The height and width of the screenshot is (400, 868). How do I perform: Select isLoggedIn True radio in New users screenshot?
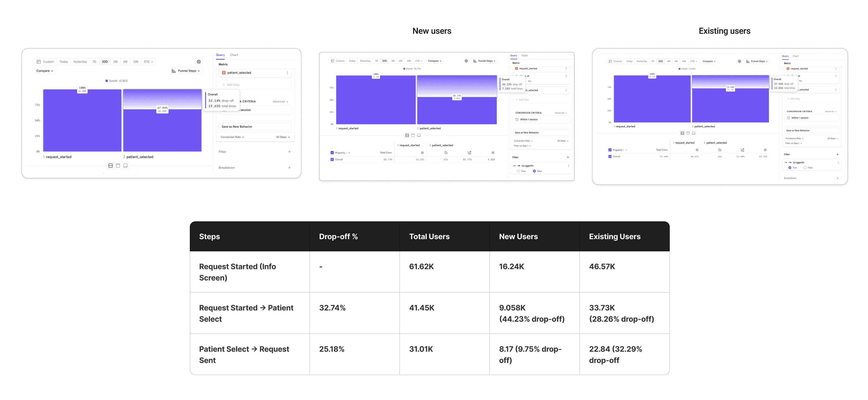pos(519,171)
